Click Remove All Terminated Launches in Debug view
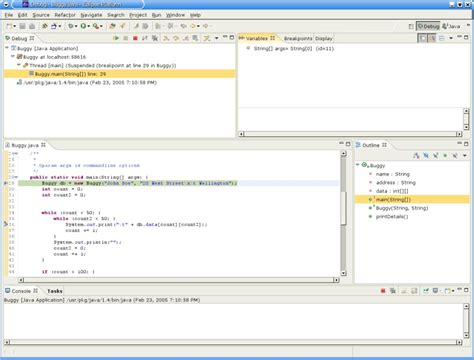Screen dimensions: 474x360 tap(154, 38)
